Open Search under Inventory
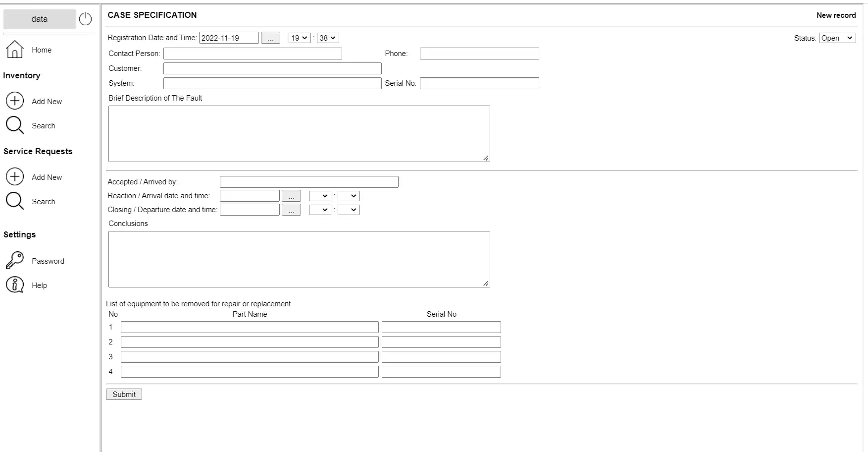The image size is (868, 452). pyautogui.click(x=44, y=126)
